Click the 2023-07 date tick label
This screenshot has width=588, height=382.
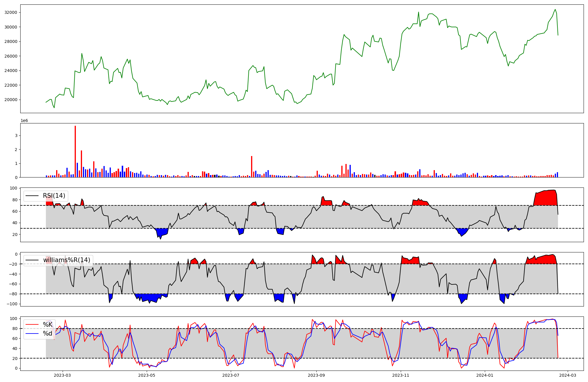[231, 375]
